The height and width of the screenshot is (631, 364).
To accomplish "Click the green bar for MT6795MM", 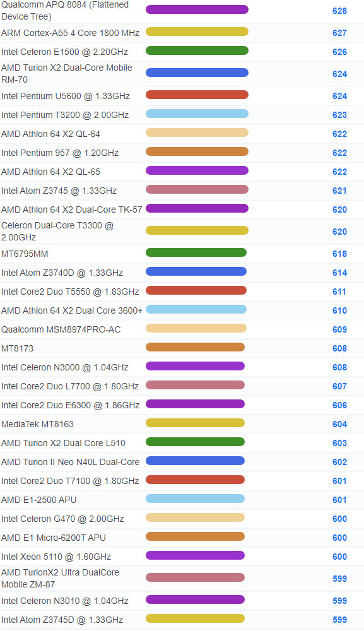I will pyautogui.click(x=196, y=253).
